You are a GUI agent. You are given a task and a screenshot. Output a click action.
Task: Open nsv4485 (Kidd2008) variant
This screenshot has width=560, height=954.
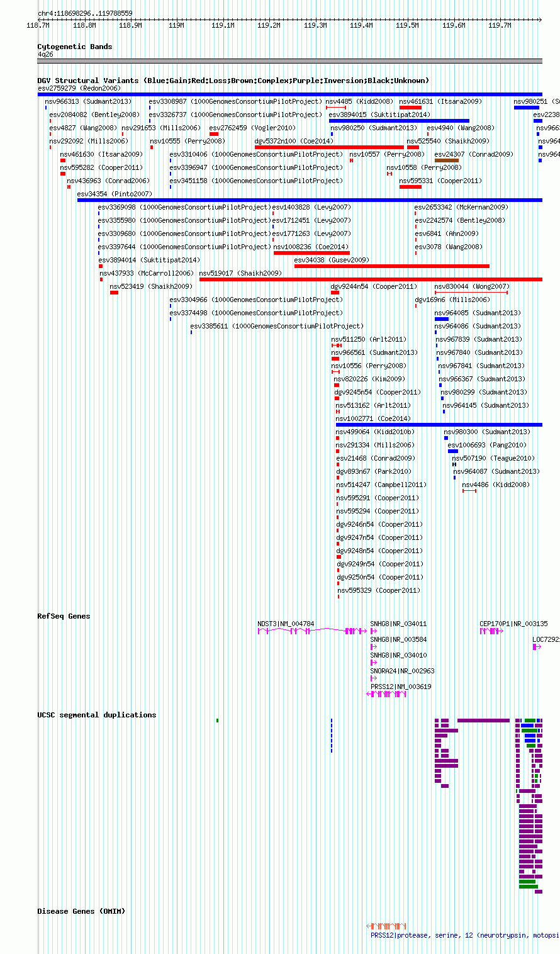click(359, 101)
